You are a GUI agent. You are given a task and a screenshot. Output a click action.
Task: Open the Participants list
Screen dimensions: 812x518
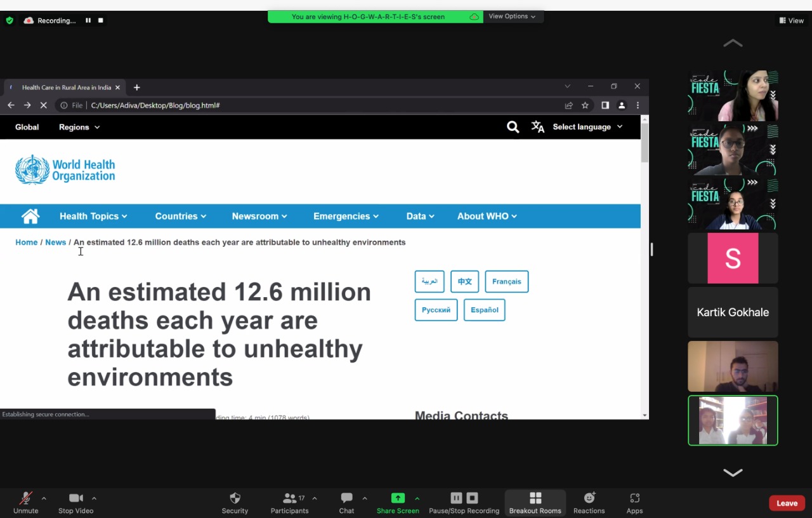click(289, 499)
